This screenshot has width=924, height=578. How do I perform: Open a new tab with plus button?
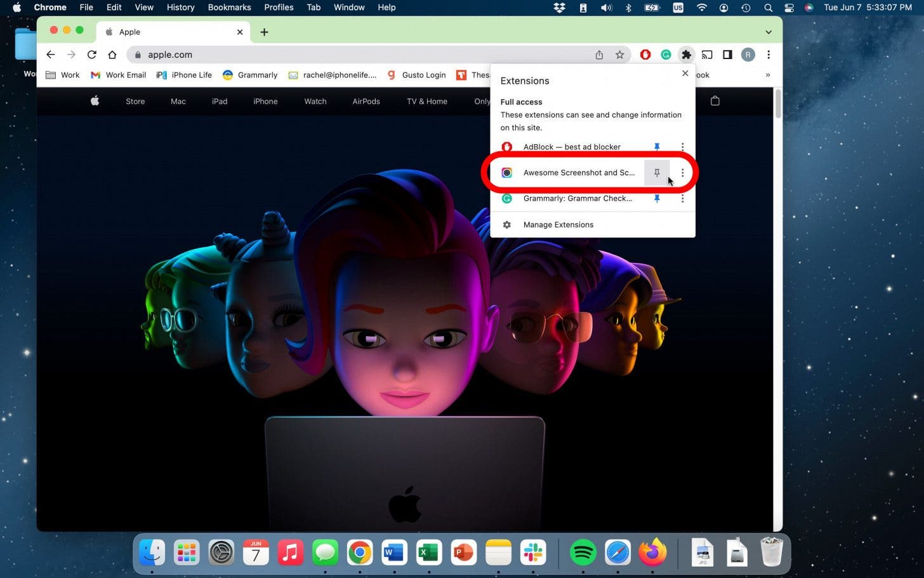pos(264,32)
